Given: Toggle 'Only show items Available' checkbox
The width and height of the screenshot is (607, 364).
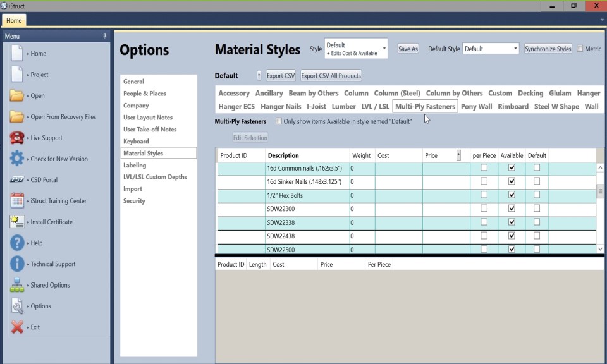Looking at the screenshot, I should point(279,121).
